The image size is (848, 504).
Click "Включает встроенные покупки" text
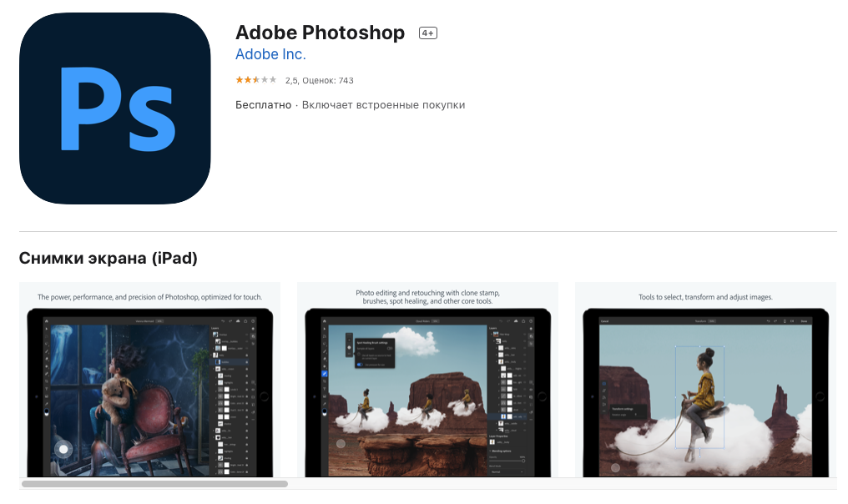pyautogui.click(x=383, y=105)
